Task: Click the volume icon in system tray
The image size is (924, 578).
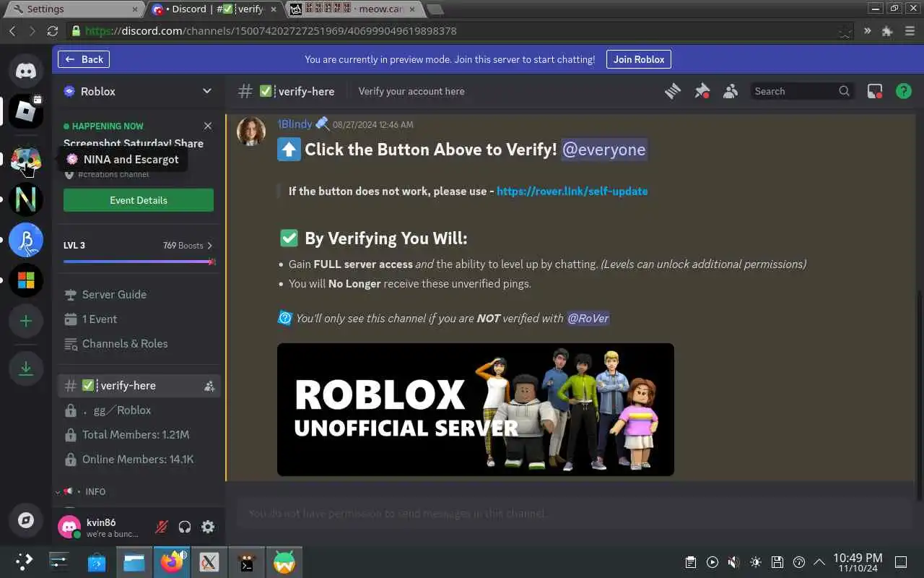Action: point(733,562)
